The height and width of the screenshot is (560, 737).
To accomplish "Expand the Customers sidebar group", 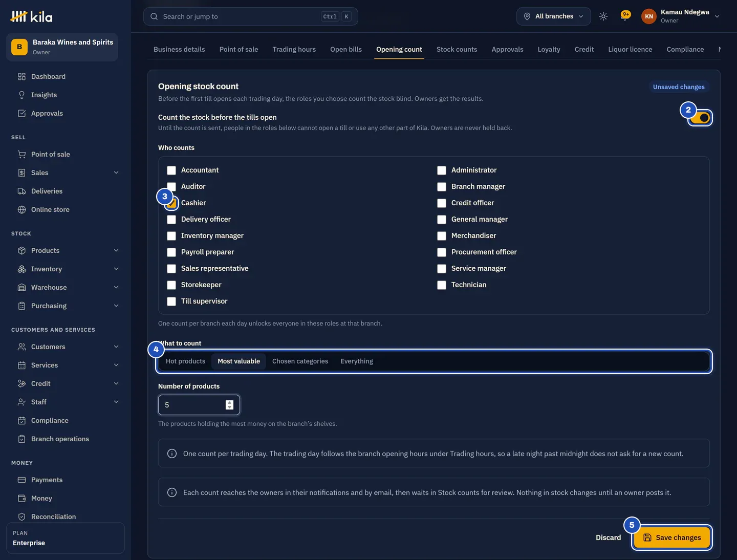I will (116, 347).
